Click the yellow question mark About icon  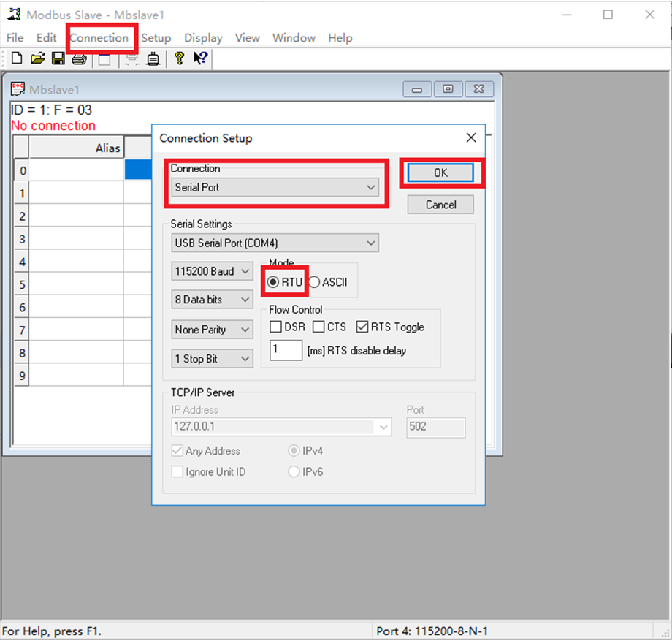click(x=179, y=59)
